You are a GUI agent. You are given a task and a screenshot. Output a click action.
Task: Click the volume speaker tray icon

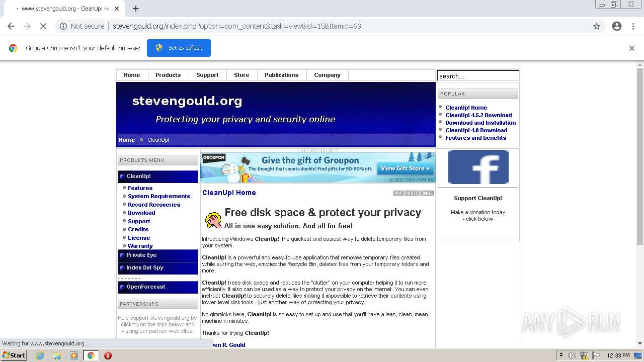point(572,355)
